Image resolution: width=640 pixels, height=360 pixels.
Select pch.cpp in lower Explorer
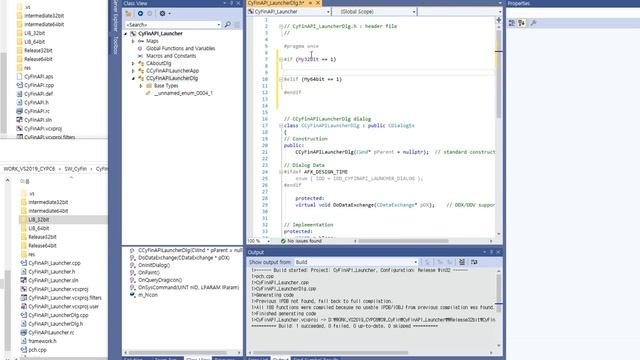(x=37, y=350)
